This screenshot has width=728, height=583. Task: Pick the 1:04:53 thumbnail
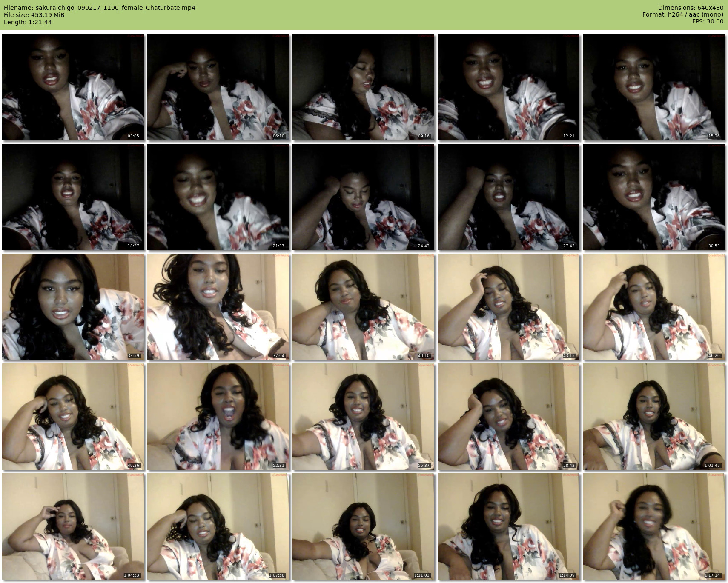[73, 526]
